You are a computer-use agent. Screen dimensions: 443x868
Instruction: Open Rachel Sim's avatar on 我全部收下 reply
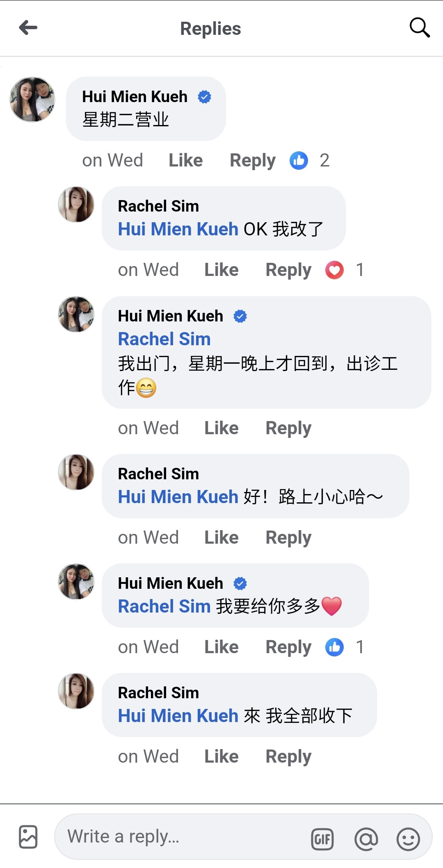(x=76, y=691)
